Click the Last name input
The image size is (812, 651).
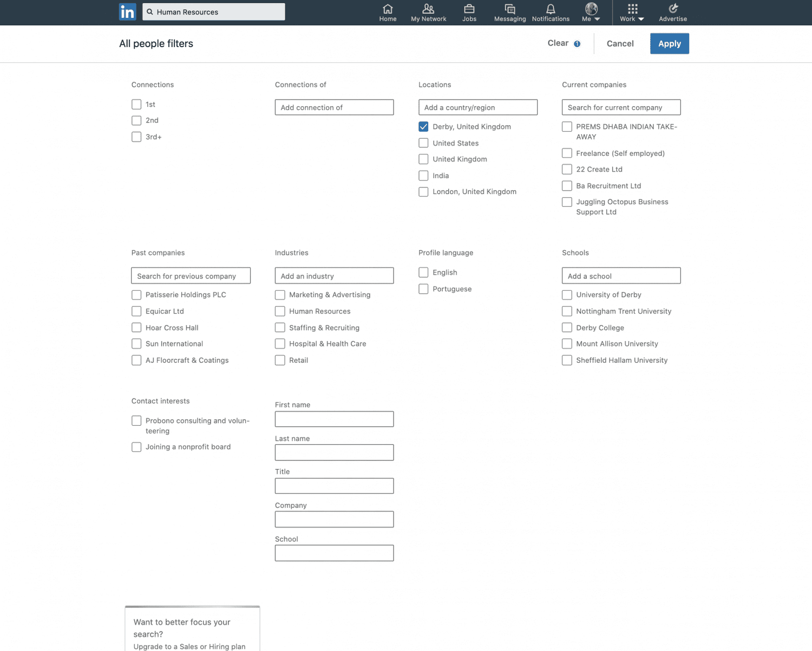[x=334, y=453]
